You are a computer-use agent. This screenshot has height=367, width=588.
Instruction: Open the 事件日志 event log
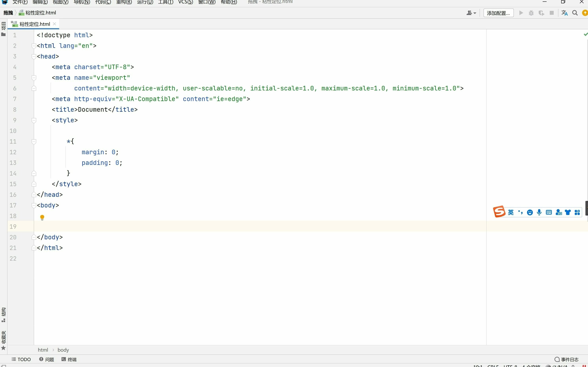(x=567, y=359)
